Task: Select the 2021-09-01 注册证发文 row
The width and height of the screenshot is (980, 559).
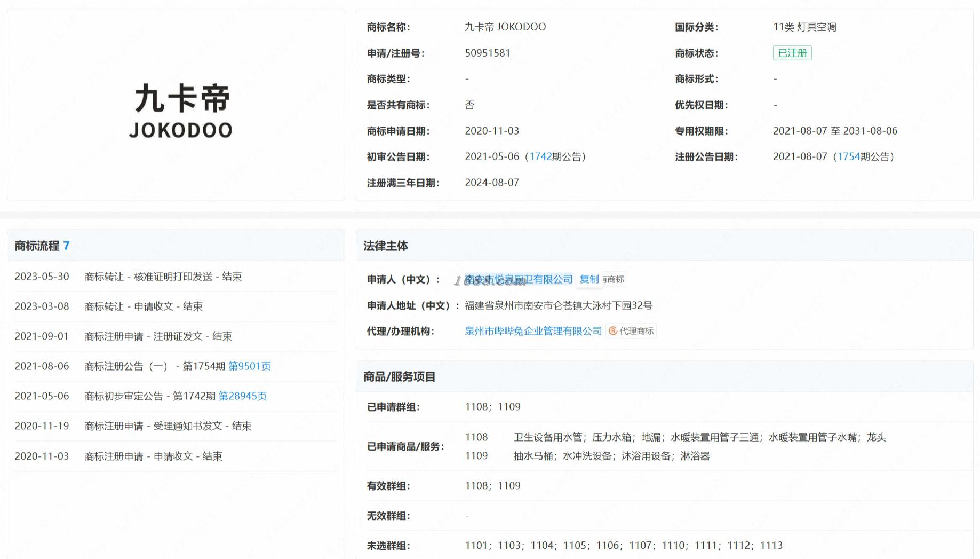Action: tap(176, 336)
